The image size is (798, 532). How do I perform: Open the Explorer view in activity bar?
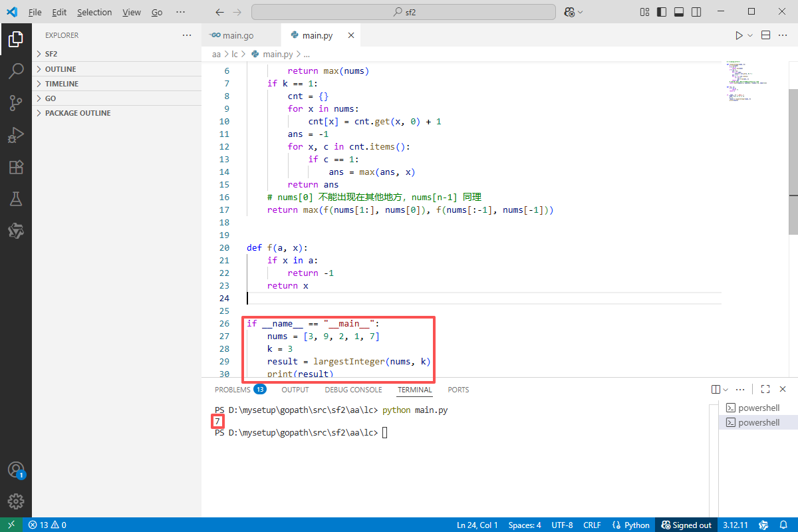16,40
